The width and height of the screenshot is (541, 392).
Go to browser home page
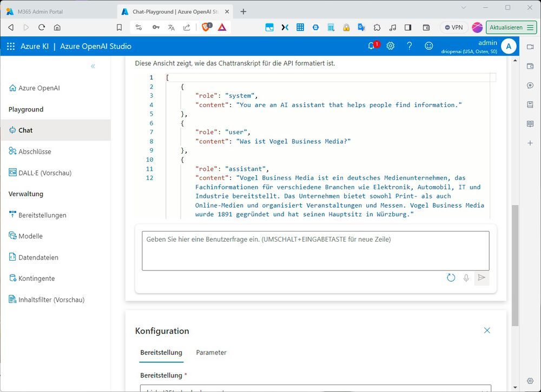pyautogui.click(x=57, y=27)
